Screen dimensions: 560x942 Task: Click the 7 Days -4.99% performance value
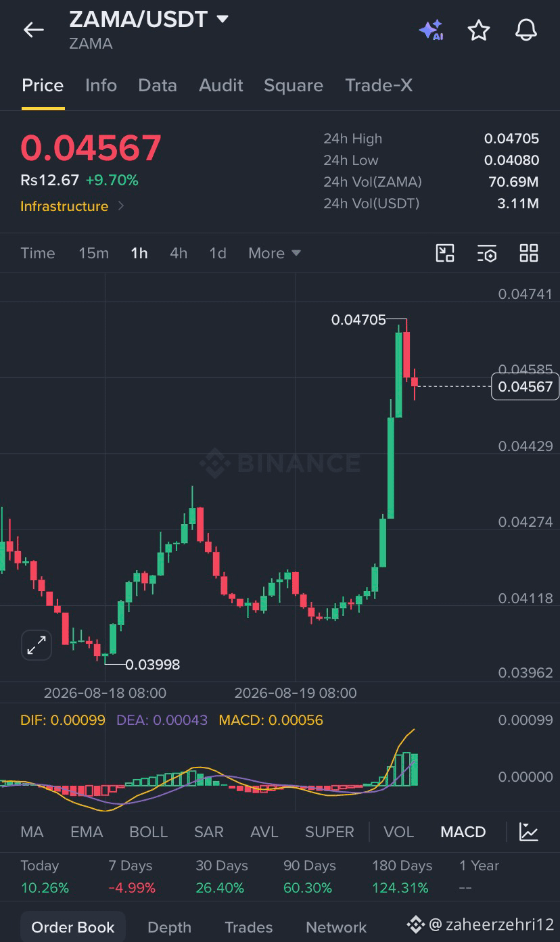coord(132,888)
